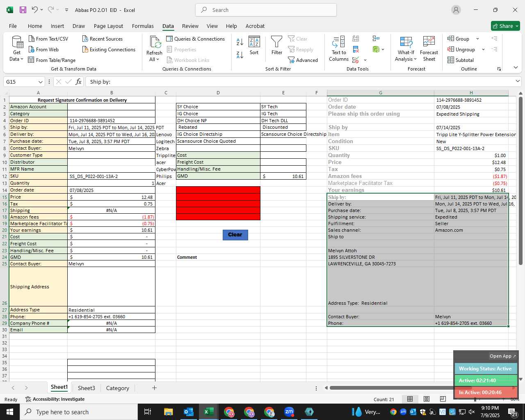Toggle the Filter funnel button
Viewport: 525px width, 420px height.
click(277, 46)
